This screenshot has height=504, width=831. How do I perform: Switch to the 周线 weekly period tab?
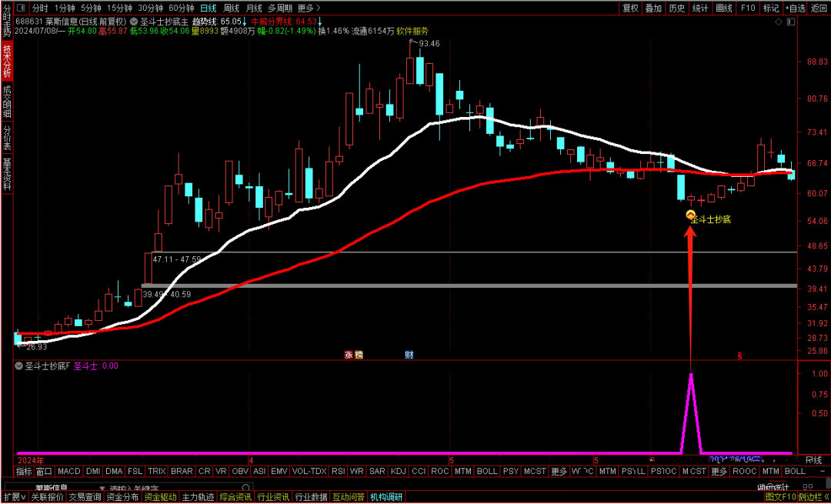tap(232, 8)
